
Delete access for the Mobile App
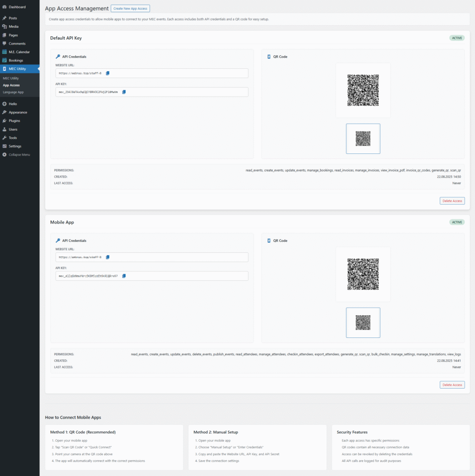pyautogui.click(x=452, y=385)
